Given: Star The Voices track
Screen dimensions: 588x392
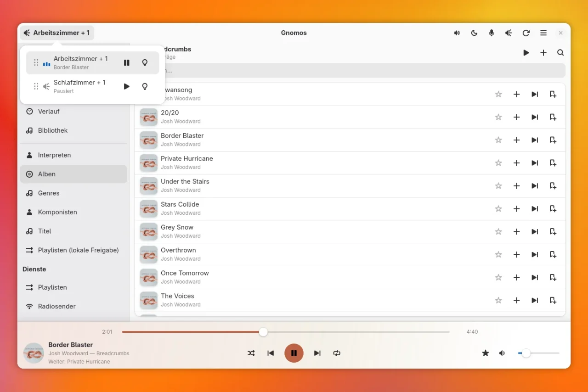Looking at the screenshot, I should [x=498, y=301].
